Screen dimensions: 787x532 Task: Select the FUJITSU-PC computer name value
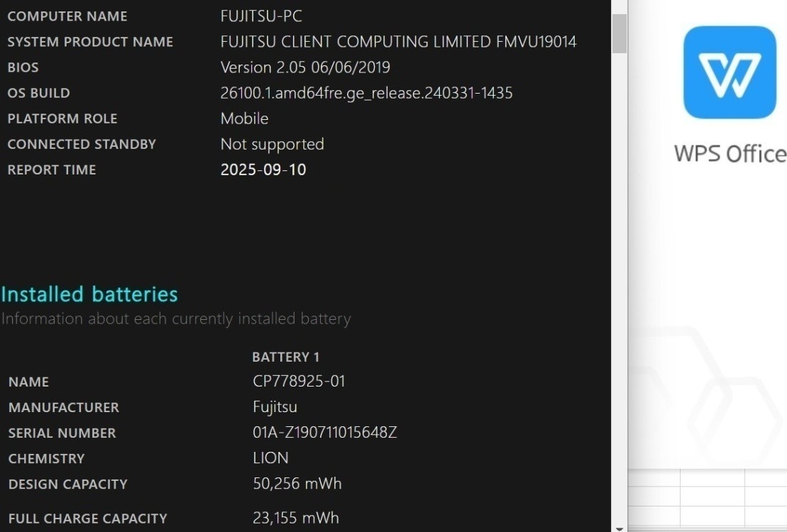coord(261,16)
